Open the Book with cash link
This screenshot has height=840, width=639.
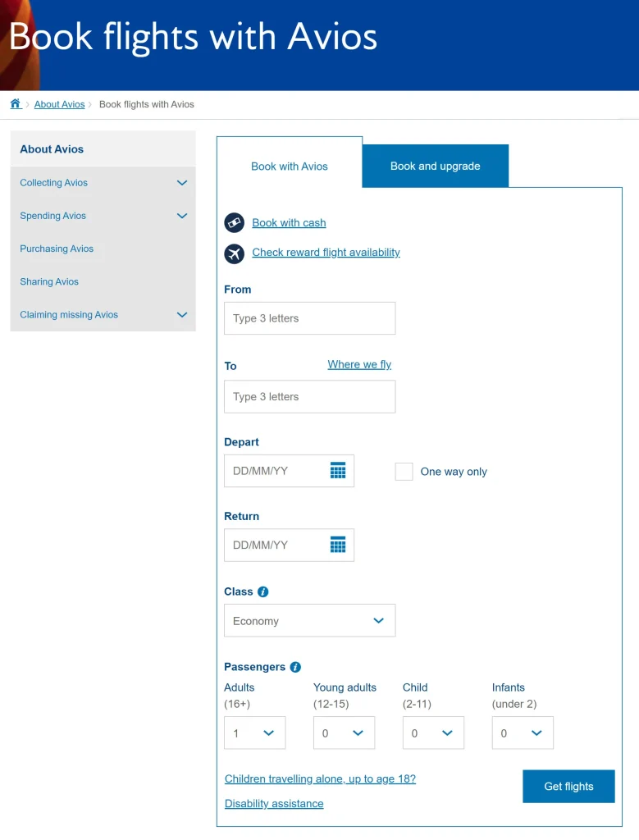click(290, 223)
